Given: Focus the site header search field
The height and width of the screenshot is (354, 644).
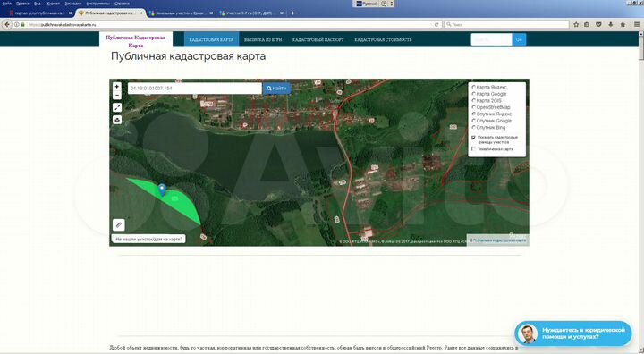Looking at the screenshot, I should [491, 39].
